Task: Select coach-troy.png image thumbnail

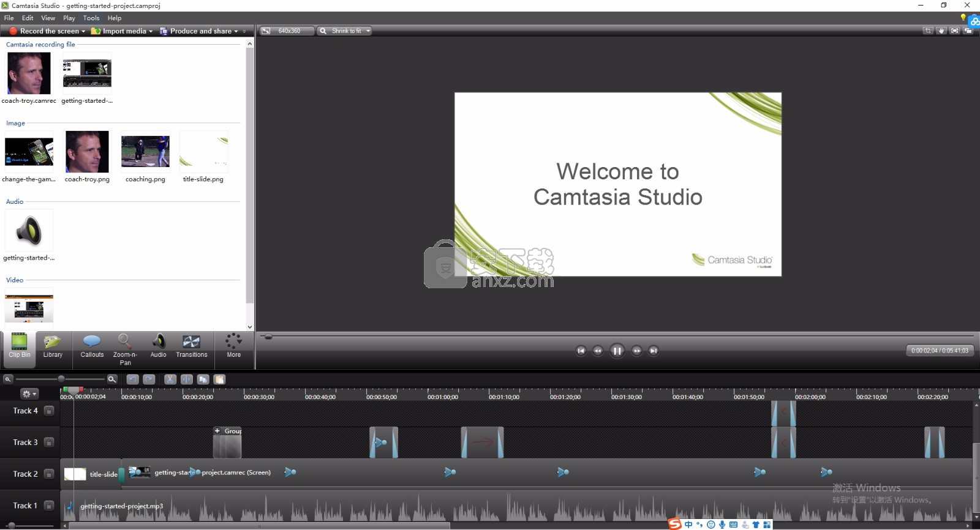Action: (87, 151)
